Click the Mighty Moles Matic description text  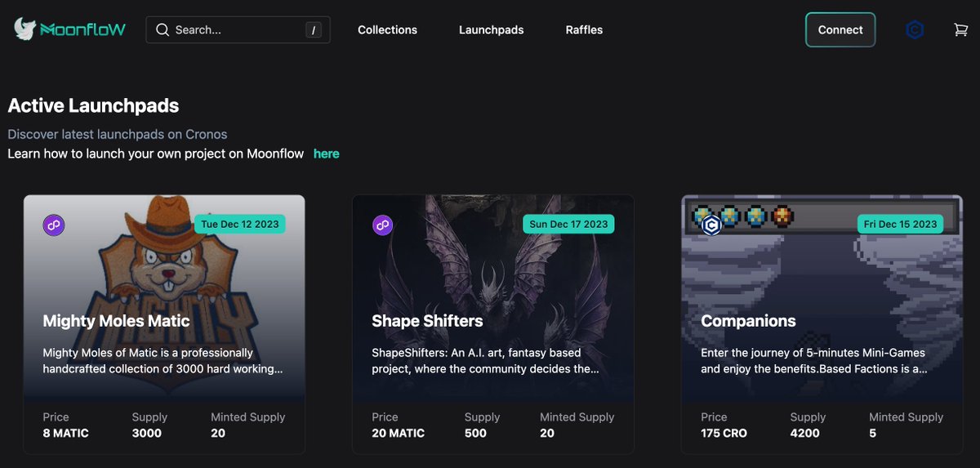(163, 360)
